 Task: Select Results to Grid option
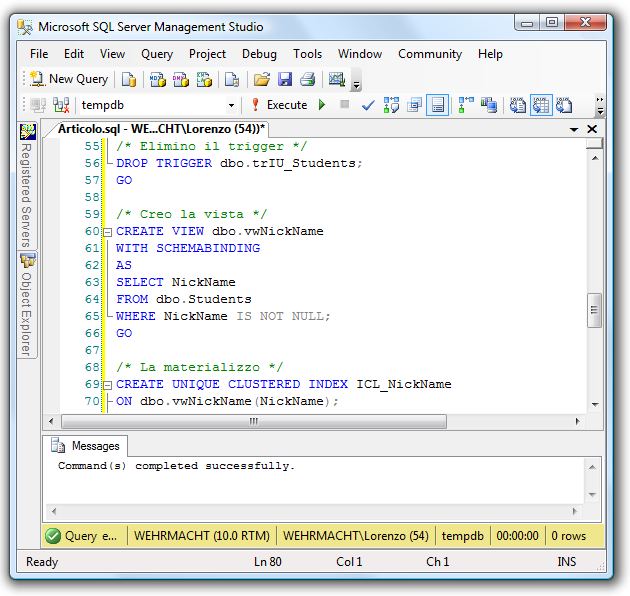click(x=541, y=105)
